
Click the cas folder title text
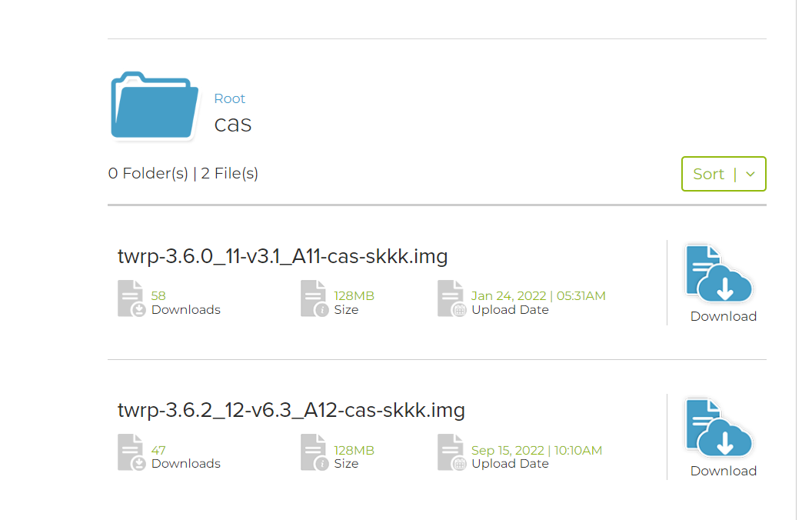233,125
